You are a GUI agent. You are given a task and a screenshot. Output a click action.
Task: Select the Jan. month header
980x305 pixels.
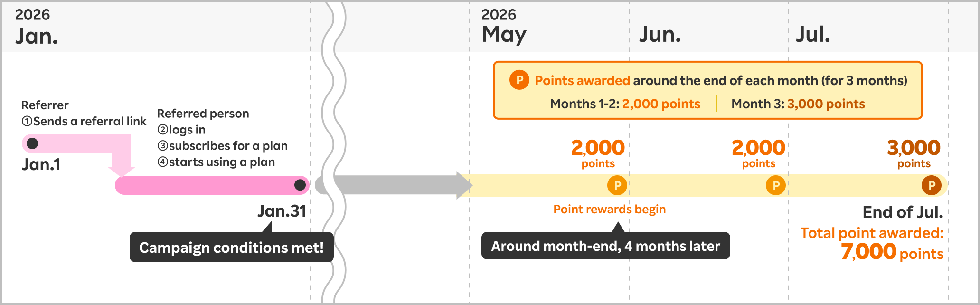coord(37,36)
